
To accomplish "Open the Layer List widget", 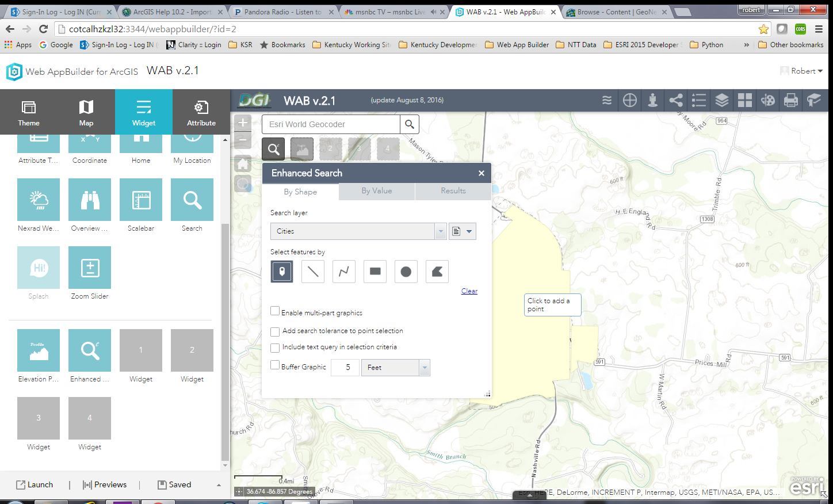I will (x=722, y=100).
